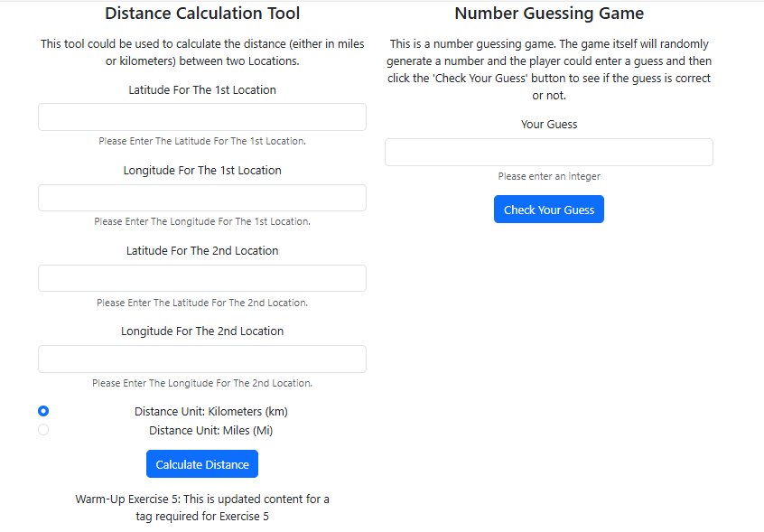Click the Your Guess input box
764x532 pixels.
click(549, 152)
